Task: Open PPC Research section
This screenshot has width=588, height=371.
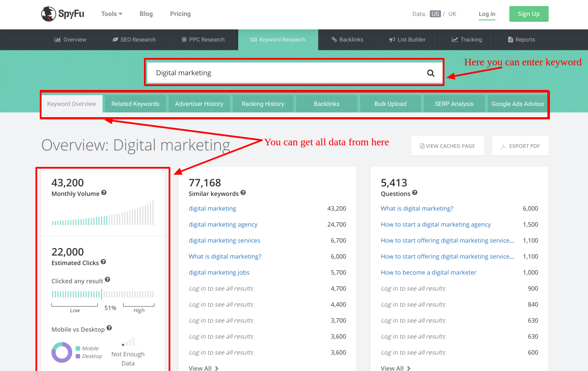Action: point(203,40)
